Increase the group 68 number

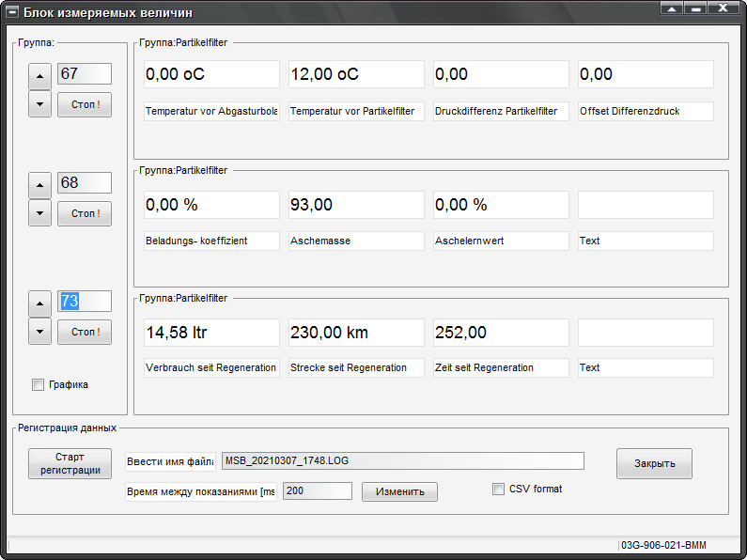pyautogui.click(x=39, y=185)
